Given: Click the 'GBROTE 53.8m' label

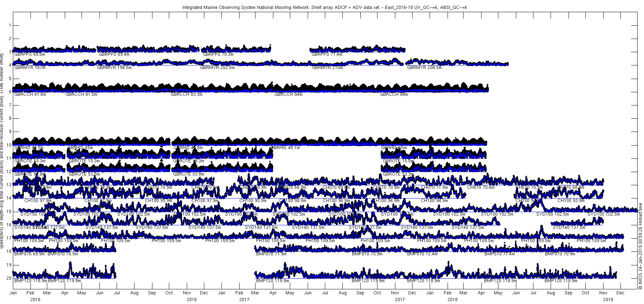Looking at the screenshot, I should (x=189, y=174).
